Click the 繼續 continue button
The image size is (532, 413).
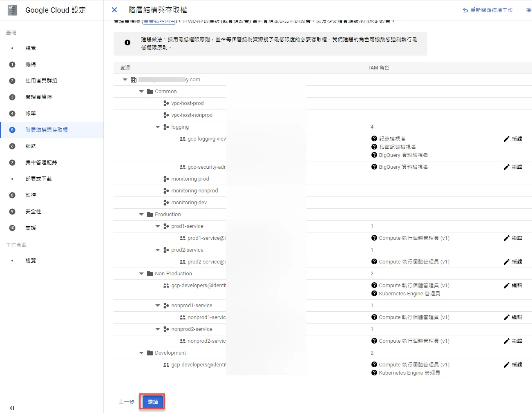(152, 402)
